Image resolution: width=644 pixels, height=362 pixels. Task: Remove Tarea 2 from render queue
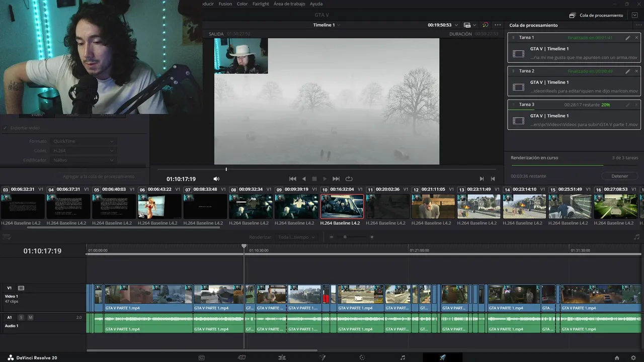click(x=636, y=71)
